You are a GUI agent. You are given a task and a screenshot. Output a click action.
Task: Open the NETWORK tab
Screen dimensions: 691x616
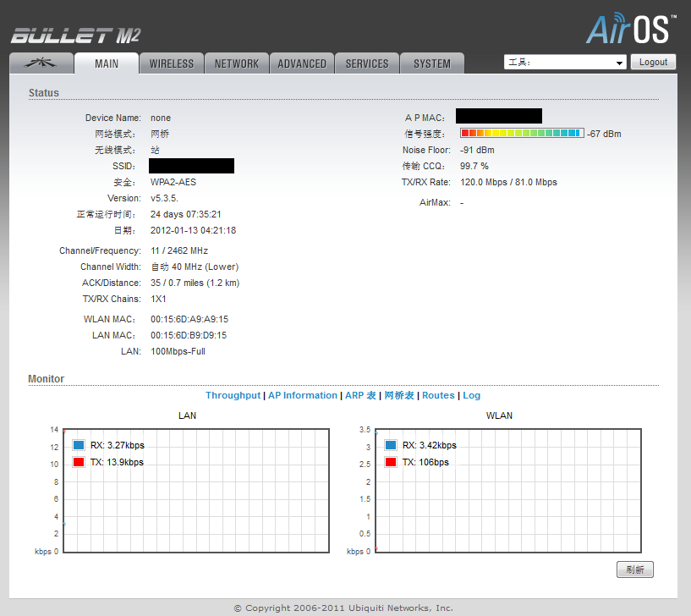tap(237, 63)
